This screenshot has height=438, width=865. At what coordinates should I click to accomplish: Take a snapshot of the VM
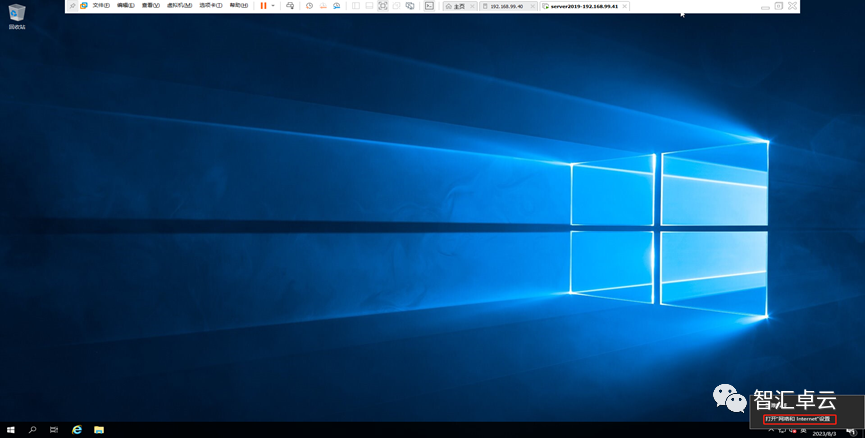tap(309, 6)
